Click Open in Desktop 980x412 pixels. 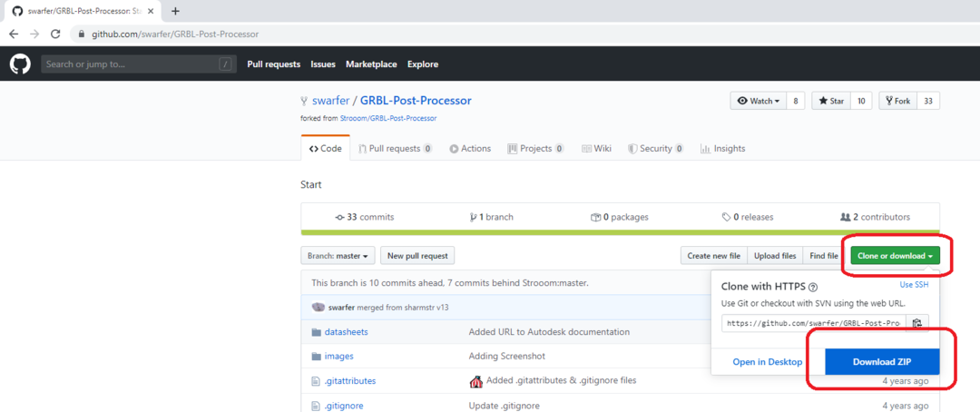[x=768, y=362]
